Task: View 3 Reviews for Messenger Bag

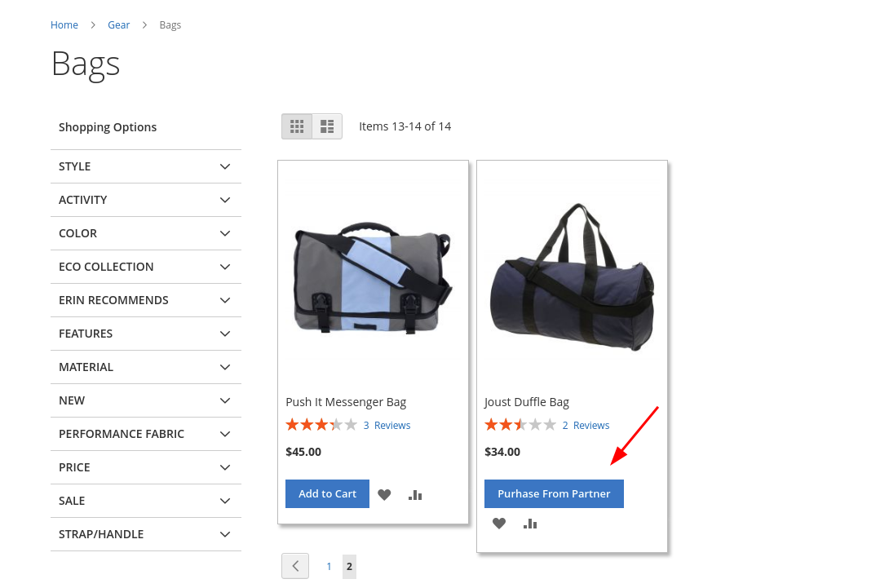Action: [387, 425]
